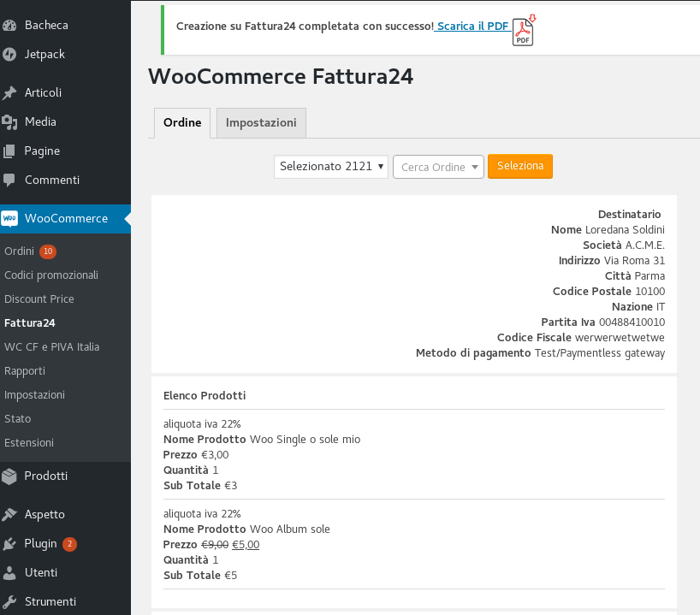Click the Città value Parma
The width and height of the screenshot is (700, 615).
click(650, 276)
